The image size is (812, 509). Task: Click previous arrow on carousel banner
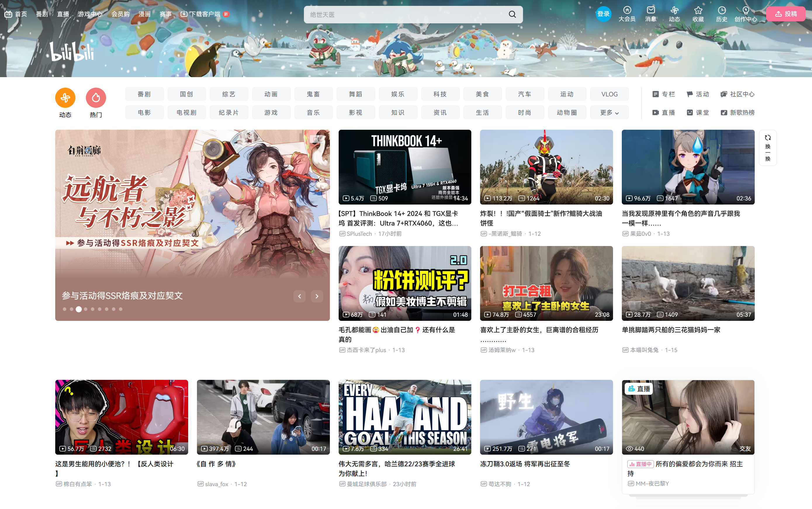[x=299, y=296]
